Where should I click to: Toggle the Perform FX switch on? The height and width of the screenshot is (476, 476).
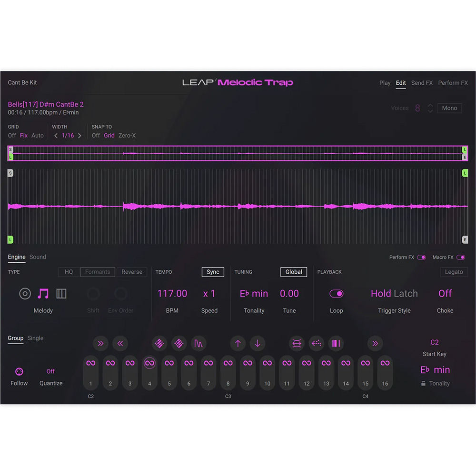422,257
